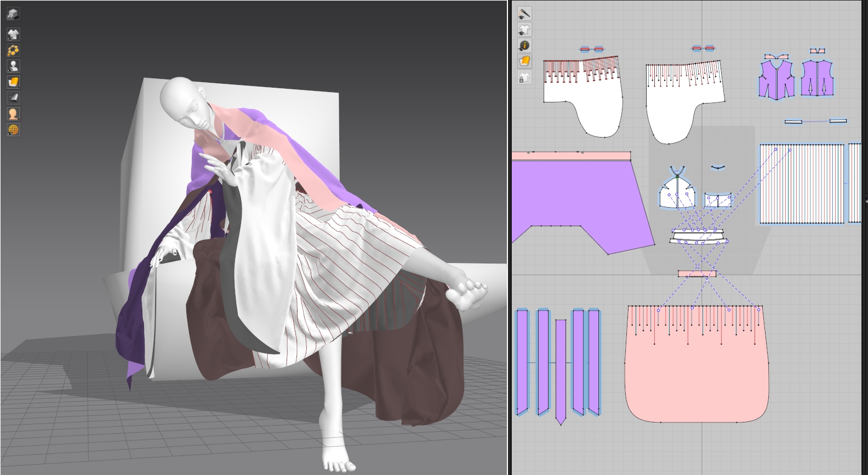Toggle 2D pattern visibility shirt icon

point(524,29)
